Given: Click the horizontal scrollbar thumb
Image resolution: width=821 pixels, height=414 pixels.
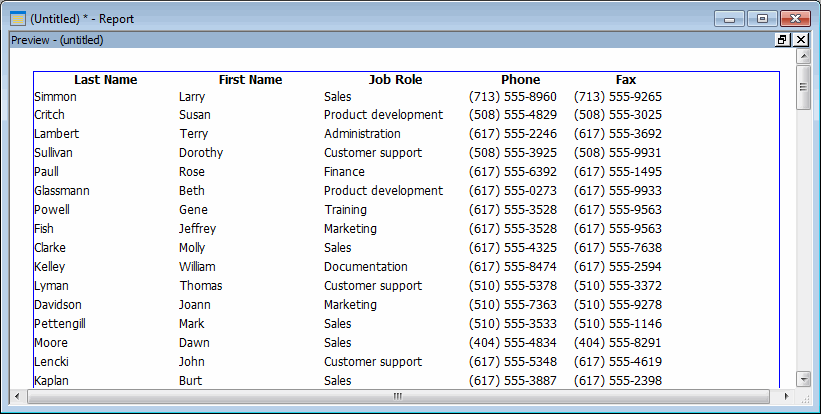Looking at the screenshot, I should 398,397.
